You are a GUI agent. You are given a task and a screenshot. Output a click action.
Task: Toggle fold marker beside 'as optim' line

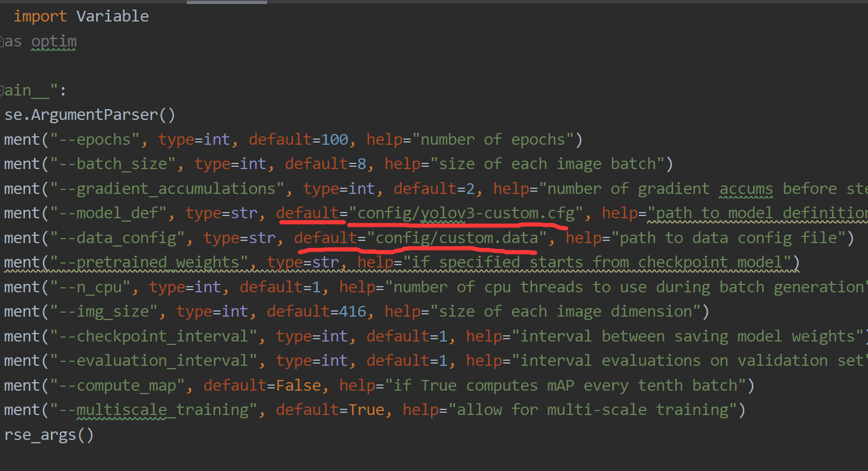(2, 41)
